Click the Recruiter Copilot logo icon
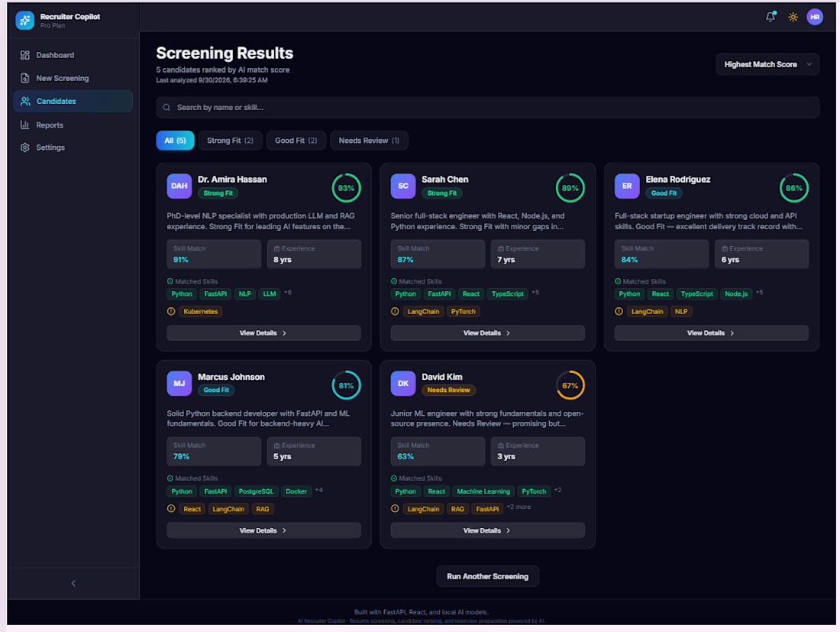 [x=24, y=21]
